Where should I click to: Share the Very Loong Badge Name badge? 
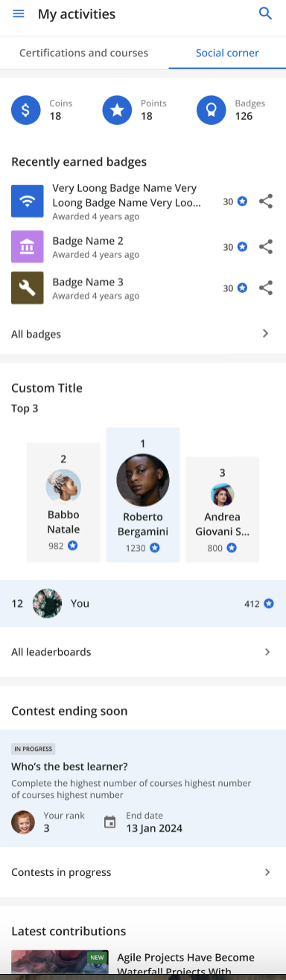point(266,202)
